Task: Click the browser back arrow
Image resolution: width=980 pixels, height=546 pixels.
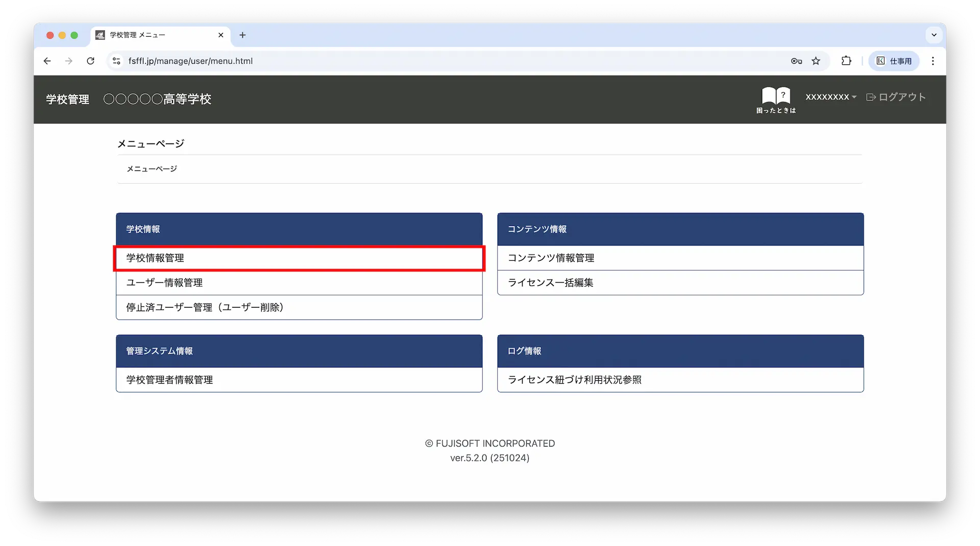Action: [x=47, y=61]
